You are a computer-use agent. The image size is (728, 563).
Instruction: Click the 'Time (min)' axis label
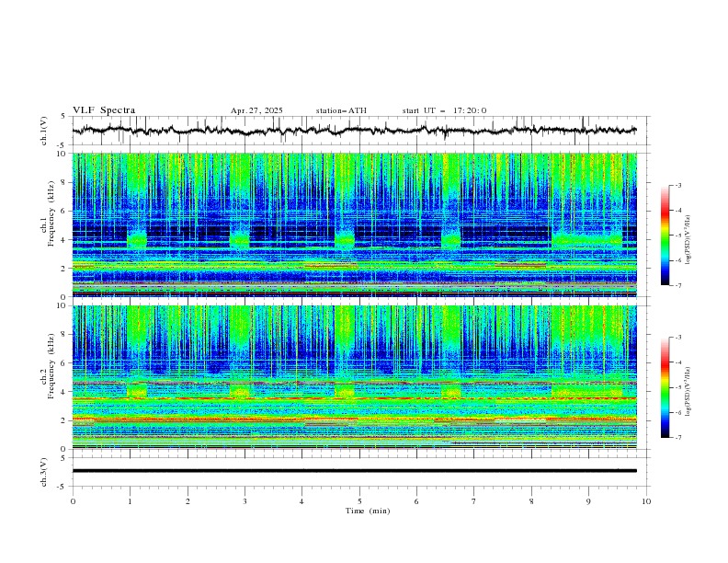368,511
